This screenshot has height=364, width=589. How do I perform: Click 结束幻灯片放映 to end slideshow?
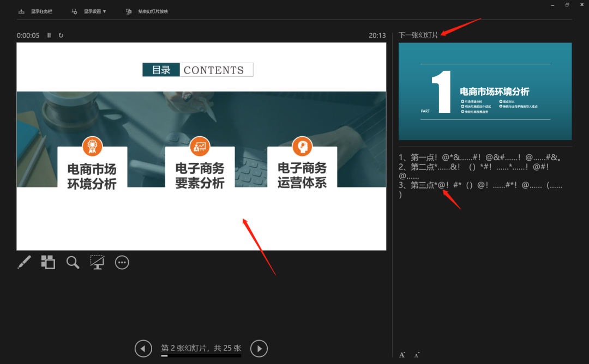(x=147, y=11)
